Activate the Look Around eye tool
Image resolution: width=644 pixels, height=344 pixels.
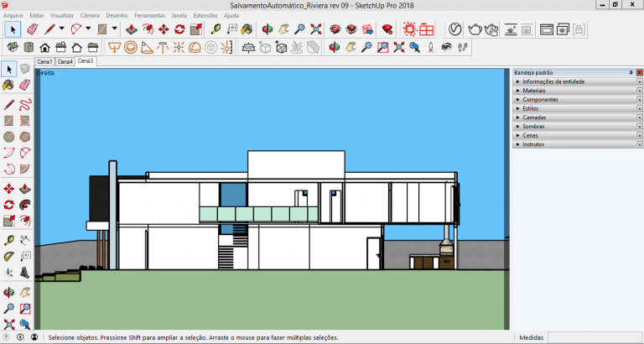coord(447,48)
